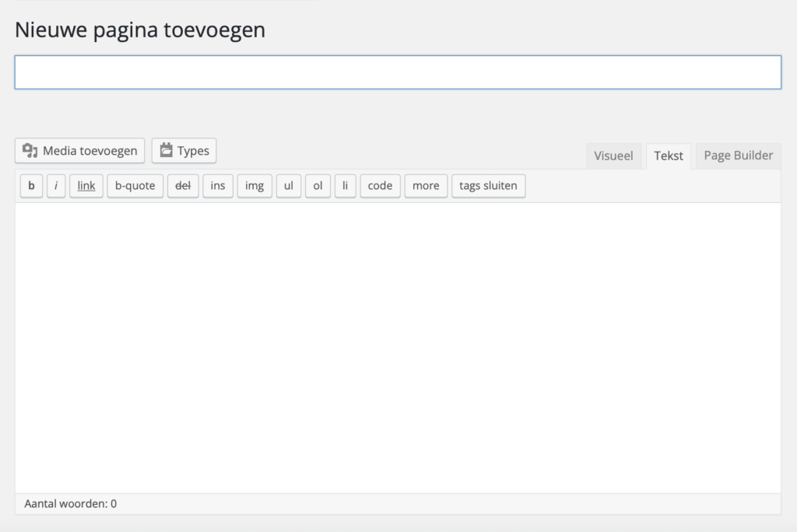797x532 pixels.
Task: Insert the more tag
Action: click(426, 186)
